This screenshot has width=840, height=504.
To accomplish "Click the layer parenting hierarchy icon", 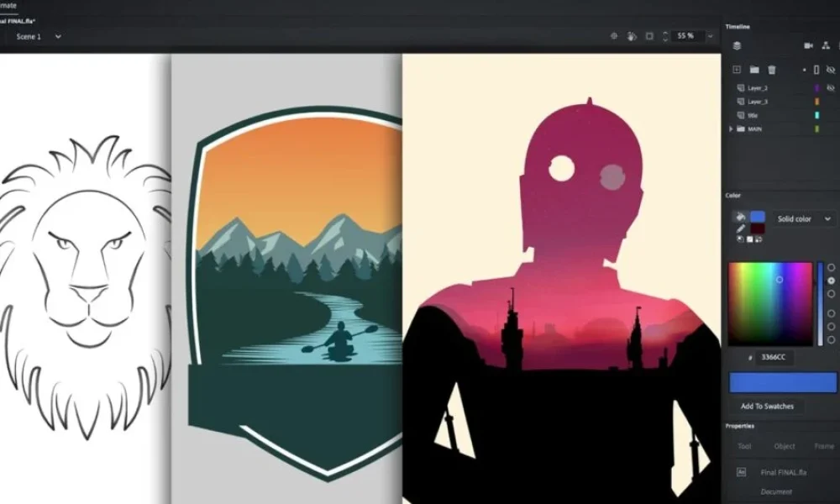I will point(826,45).
